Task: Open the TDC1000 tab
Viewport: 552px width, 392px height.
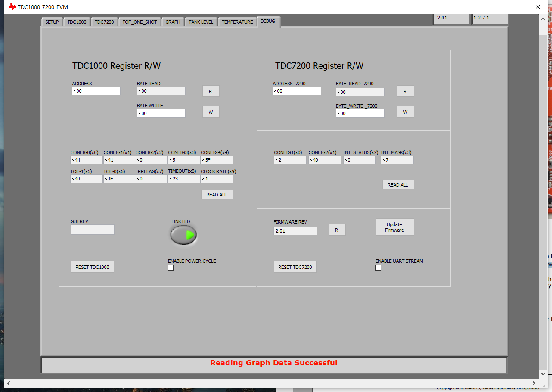Action: click(77, 22)
